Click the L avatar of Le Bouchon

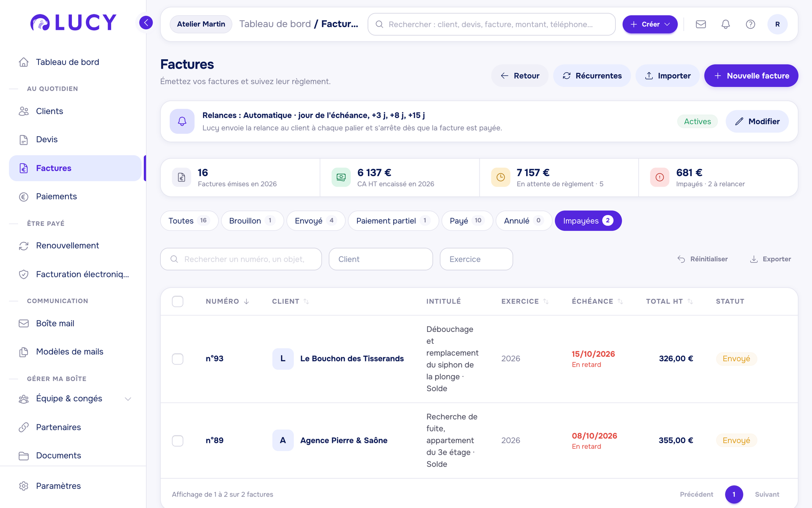(x=283, y=359)
